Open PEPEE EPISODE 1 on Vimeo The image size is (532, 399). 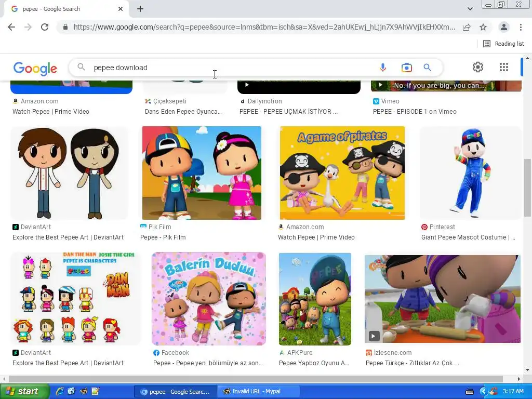pos(415,112)
